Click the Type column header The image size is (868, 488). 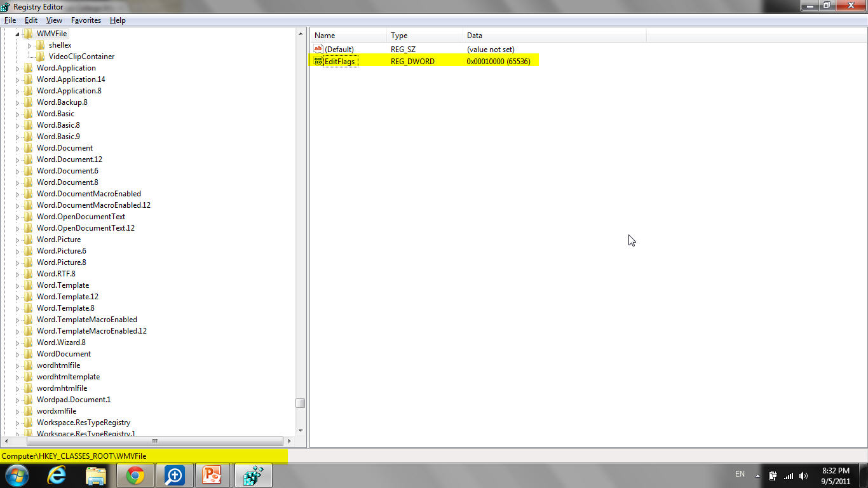[424, 36]
